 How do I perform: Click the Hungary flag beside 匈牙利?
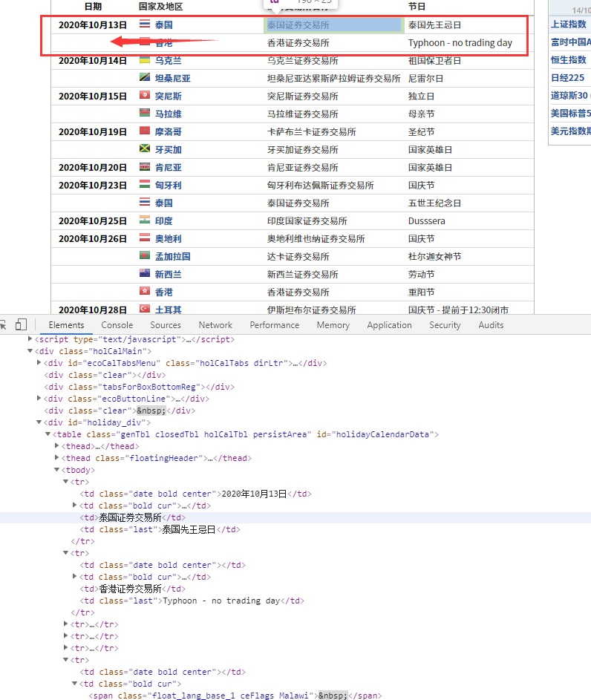tap(145, 184)
